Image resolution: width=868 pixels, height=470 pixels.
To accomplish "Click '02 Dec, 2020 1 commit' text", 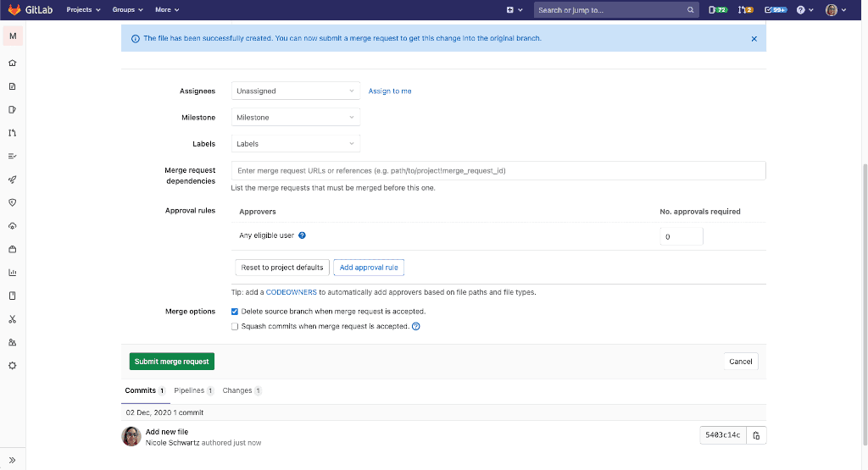I will click(x=164, y=412).
